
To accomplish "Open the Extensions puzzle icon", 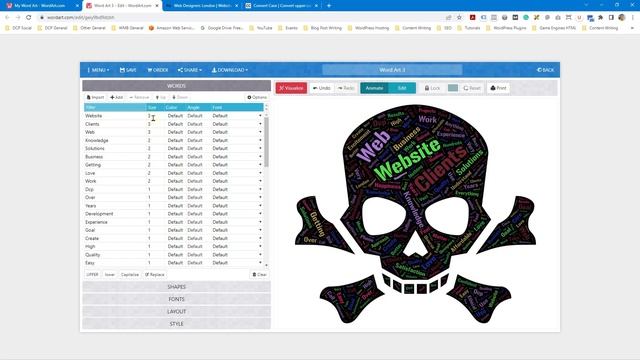I will click(x=600, y=18).
